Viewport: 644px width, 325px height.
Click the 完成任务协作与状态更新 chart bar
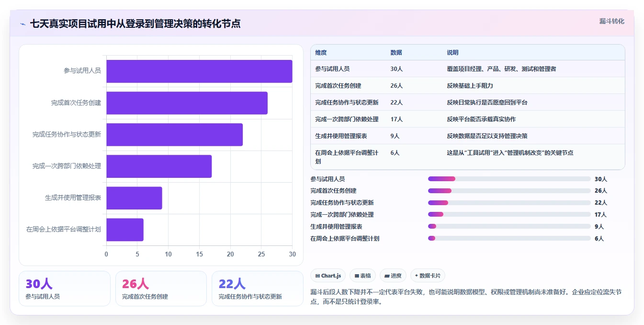coord(174,135)
